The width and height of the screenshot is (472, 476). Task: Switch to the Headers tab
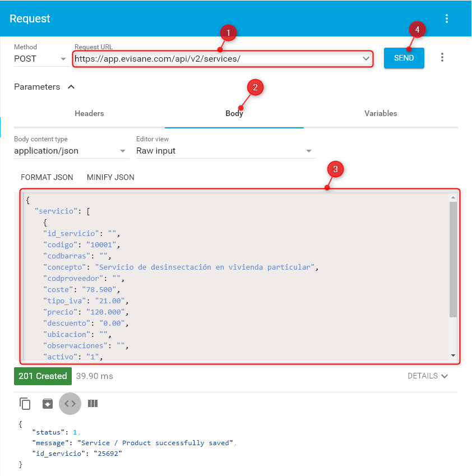[x=90, y=113]
